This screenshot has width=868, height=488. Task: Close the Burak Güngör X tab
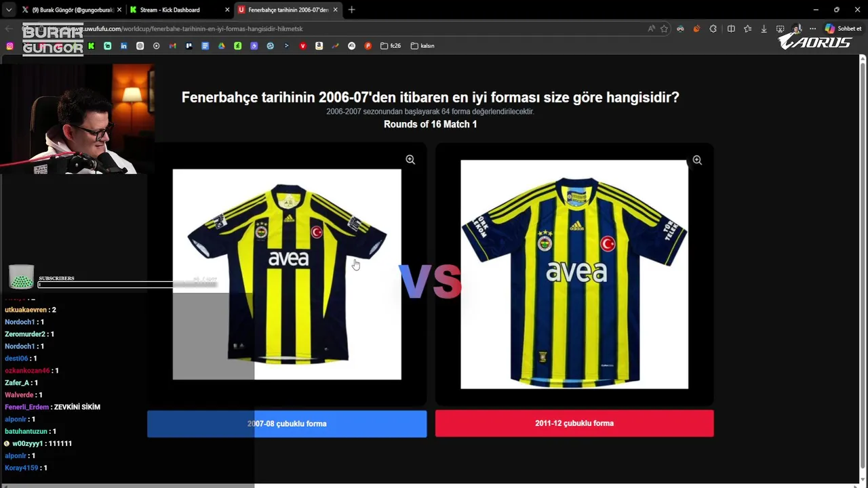[118, 9]
